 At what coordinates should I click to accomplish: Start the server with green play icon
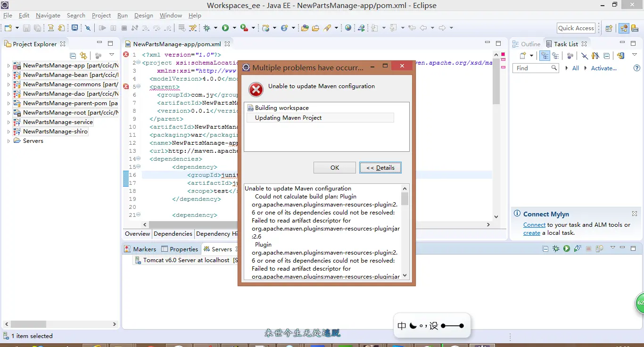(567, 248)
